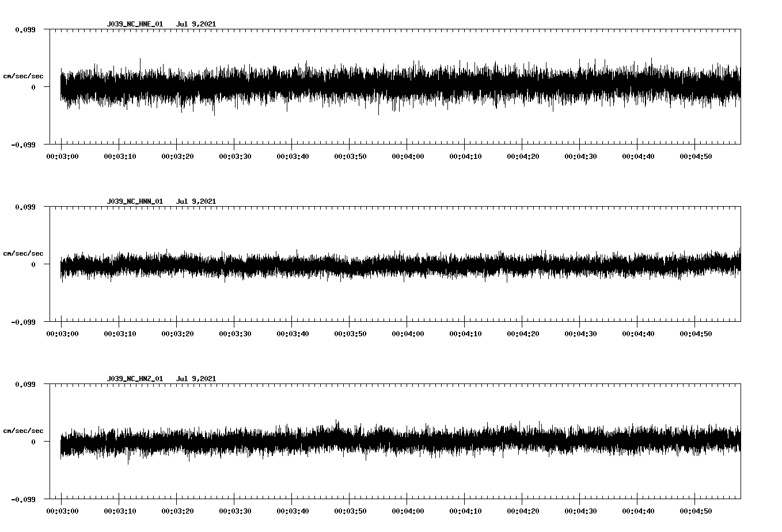Image resolution: width=782 pixels, height=532 pixels.
Task: Click the 00:04:40 time label under HNN plot
Action: coord(638,334)
